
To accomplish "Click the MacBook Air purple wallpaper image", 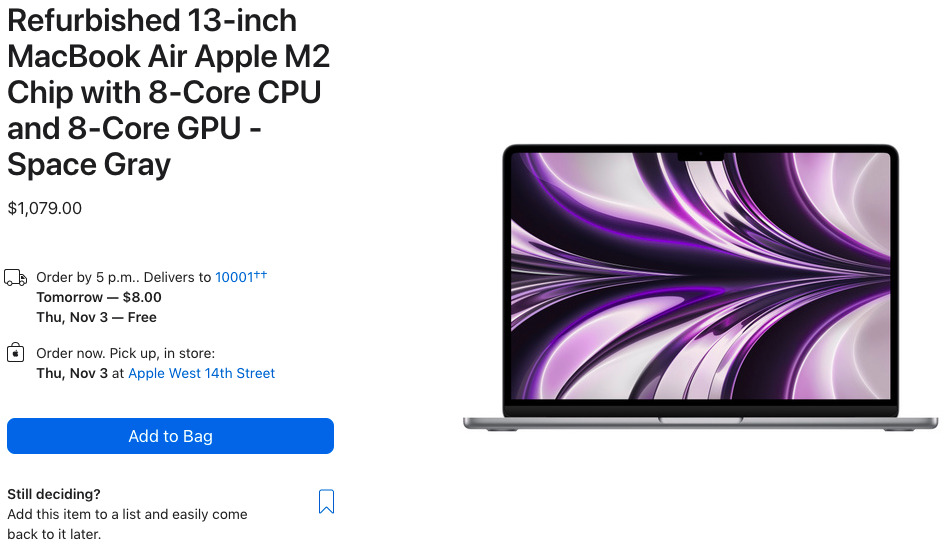I will pyautogui.click(x=700, y=276).
